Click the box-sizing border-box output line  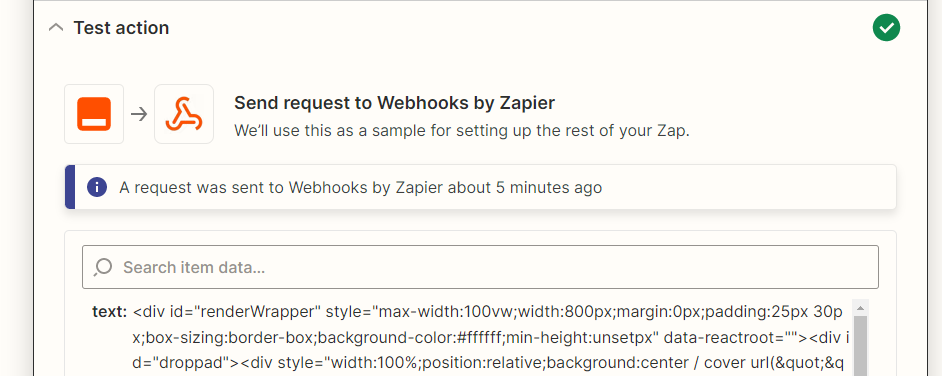[490, 338]
